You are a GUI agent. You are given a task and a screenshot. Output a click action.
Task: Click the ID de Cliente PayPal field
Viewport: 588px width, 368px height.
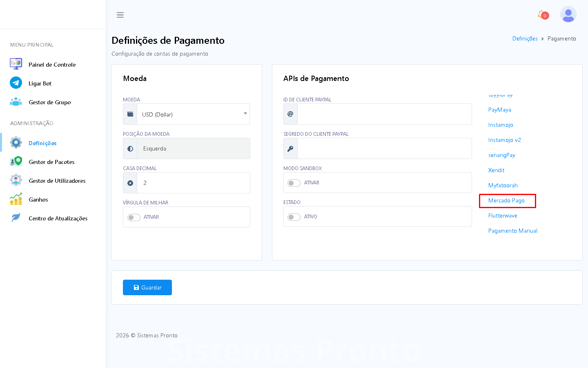[384, 114]
